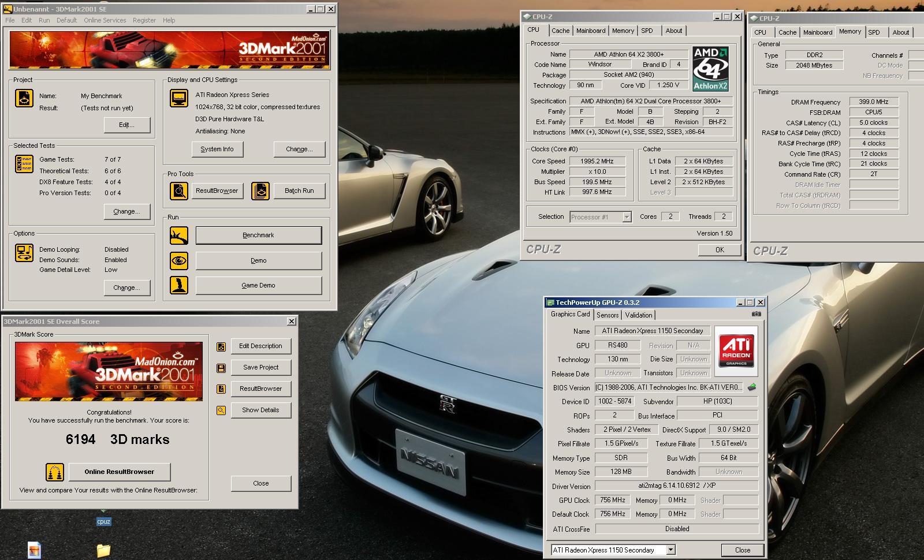Click the Core Speed 1995.2 MHz field
The image size is (924, 560).
597,161
